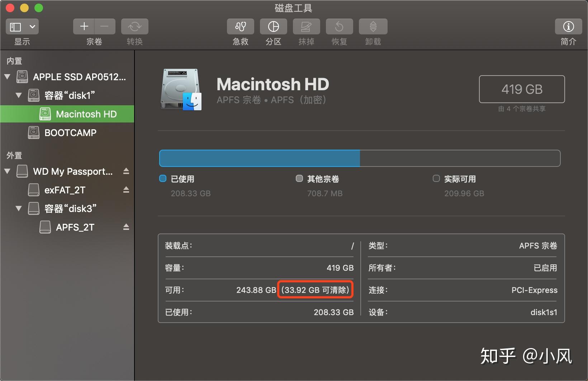
Task: Open the Partition (分区) tool
Action: (274, 26)
